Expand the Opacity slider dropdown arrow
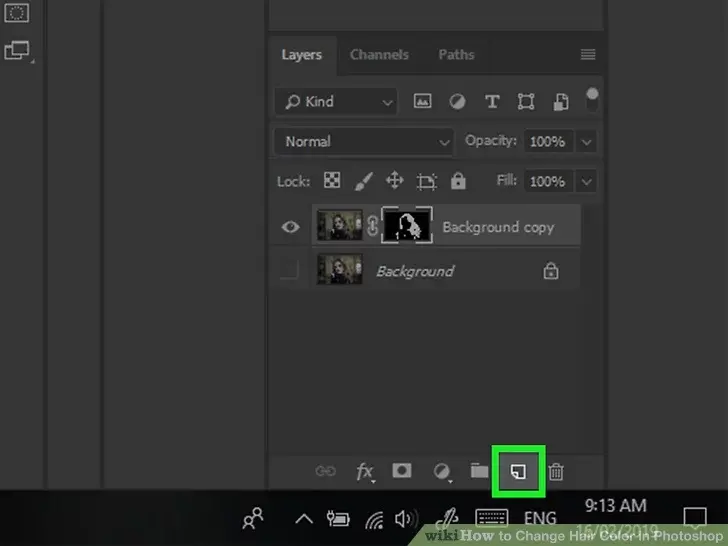The height and width of the screenshot is (546, 728). coord(586,142)
